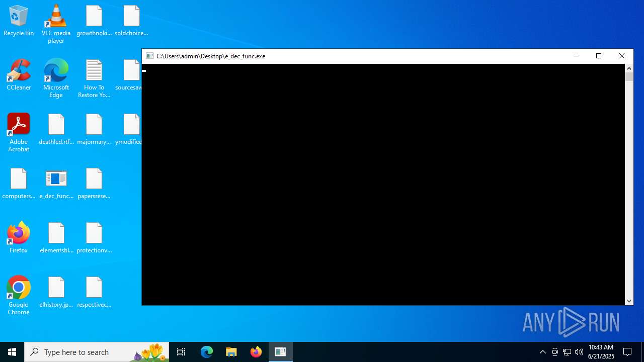This screenshot has width=644, height=362.
Task: Open the Action Center notifications icon
Action: [x=627, y=352]
